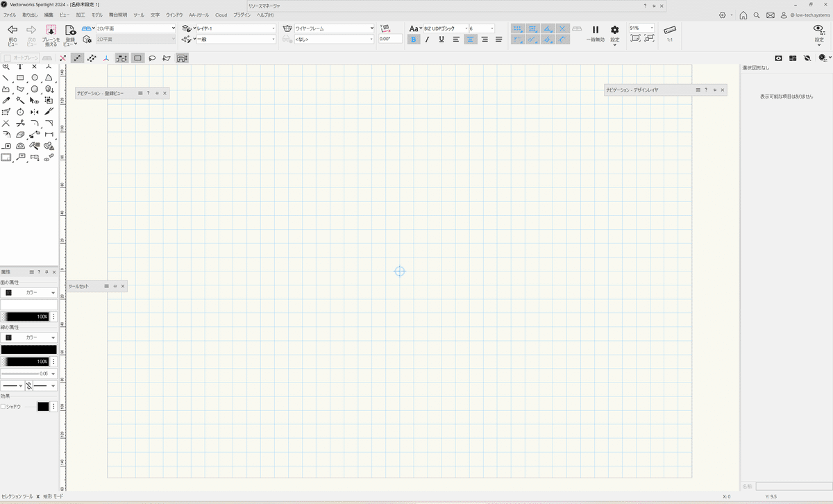Screen dimensions: 833x504
Task: Select the Magic Wand select-similar tool
Action: [x=20, y=100]
